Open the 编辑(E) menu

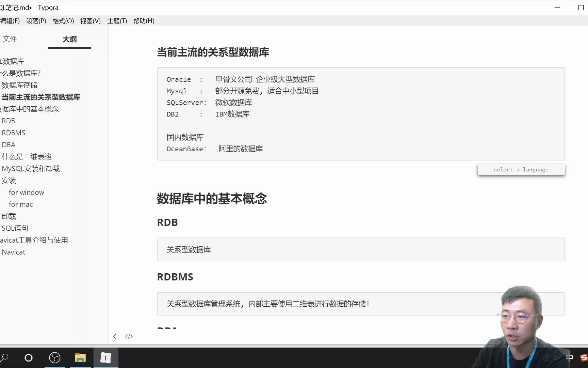[10, 21]
